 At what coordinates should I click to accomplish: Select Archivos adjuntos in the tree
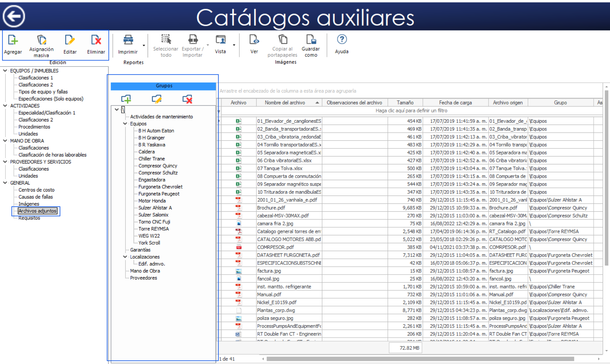coord(37,211)
